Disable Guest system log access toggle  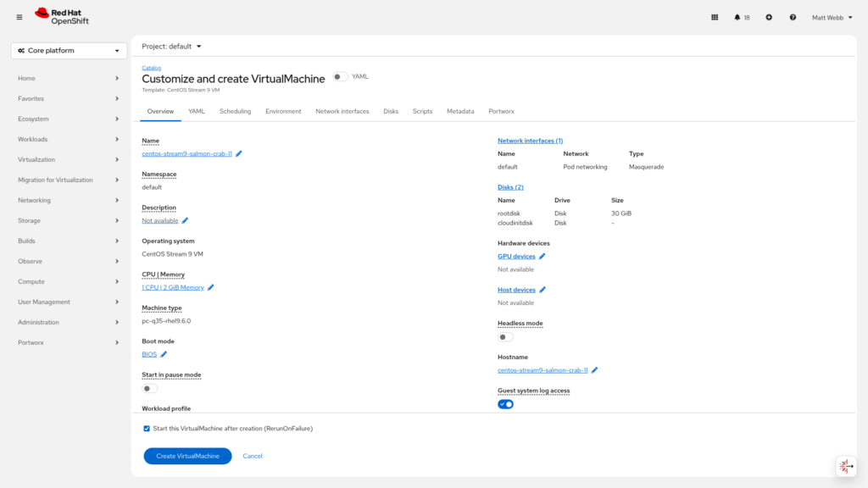click(x=505, y=404)
